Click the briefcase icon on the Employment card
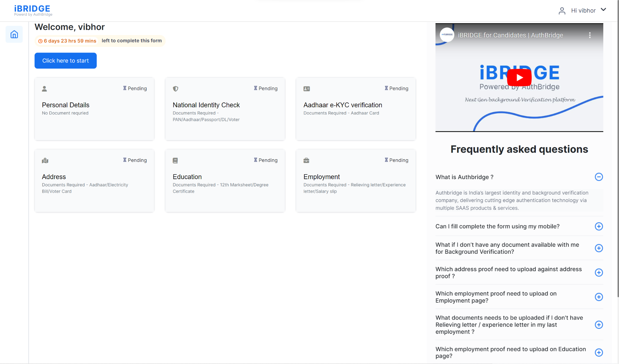 click(x=306, y=160)
